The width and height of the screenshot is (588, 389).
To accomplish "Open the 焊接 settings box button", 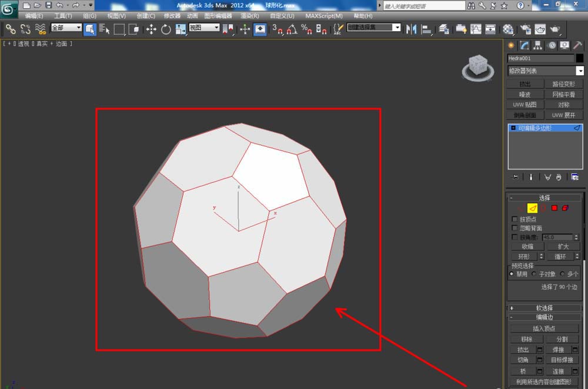I will (575, 350).
